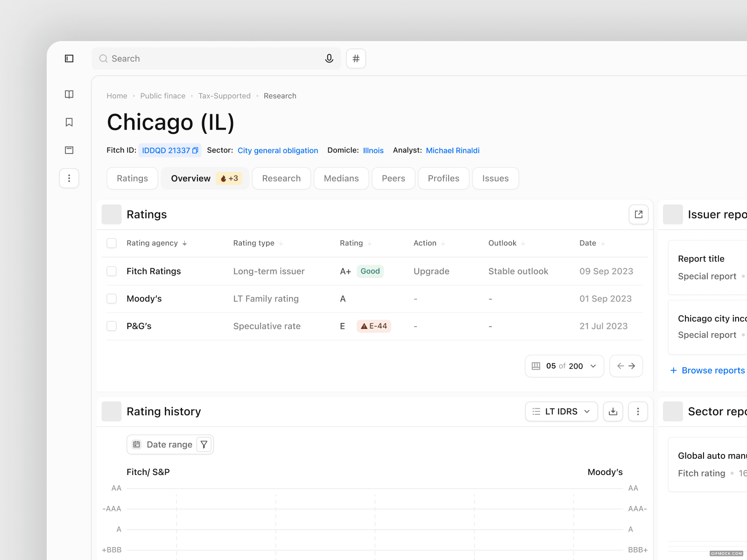Open Illnois domicile link
The height and width of the screenshot is (560, 747).
point(373,150)
